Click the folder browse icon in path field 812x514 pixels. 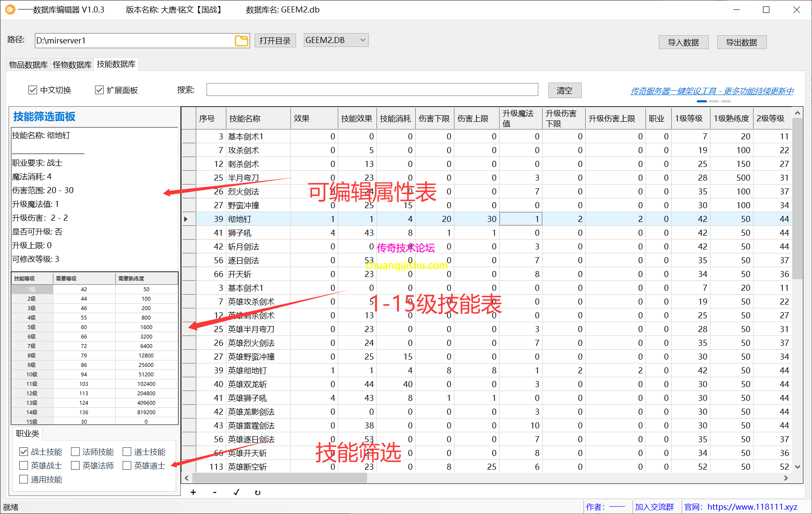point(241,41)
